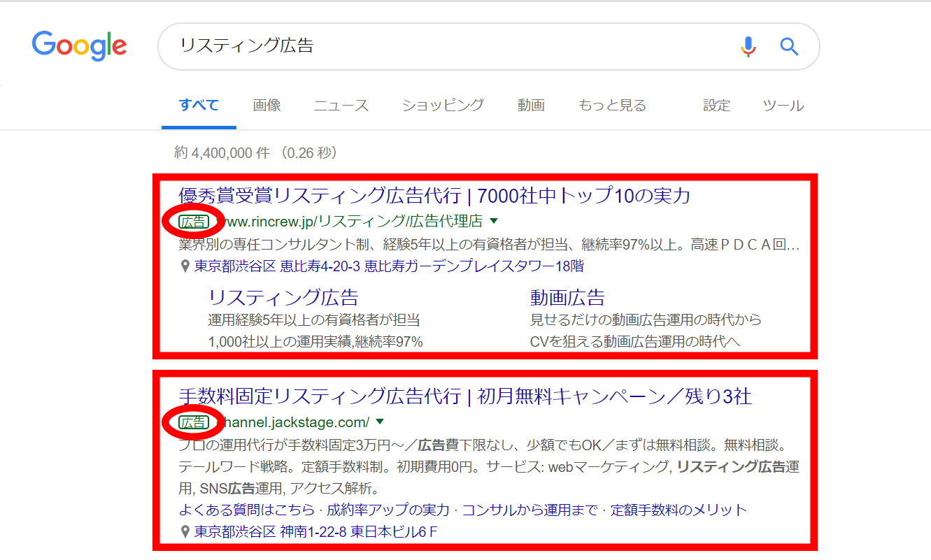Click text 見せるだけの動画広告運用の時代から
The width and height of the screenshot is (931, 560).
[x=646, y=320]
